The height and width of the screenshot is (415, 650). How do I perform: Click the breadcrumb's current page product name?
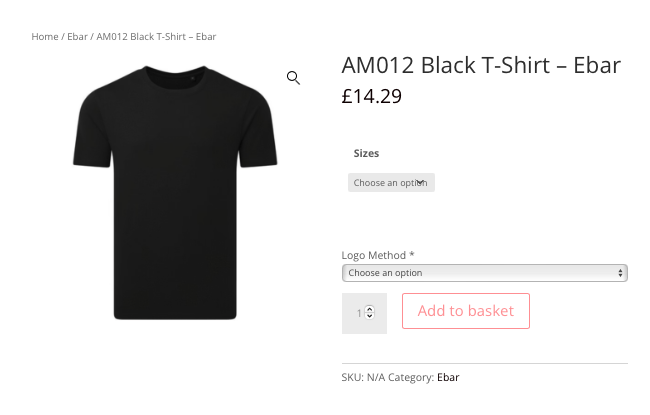156,37
